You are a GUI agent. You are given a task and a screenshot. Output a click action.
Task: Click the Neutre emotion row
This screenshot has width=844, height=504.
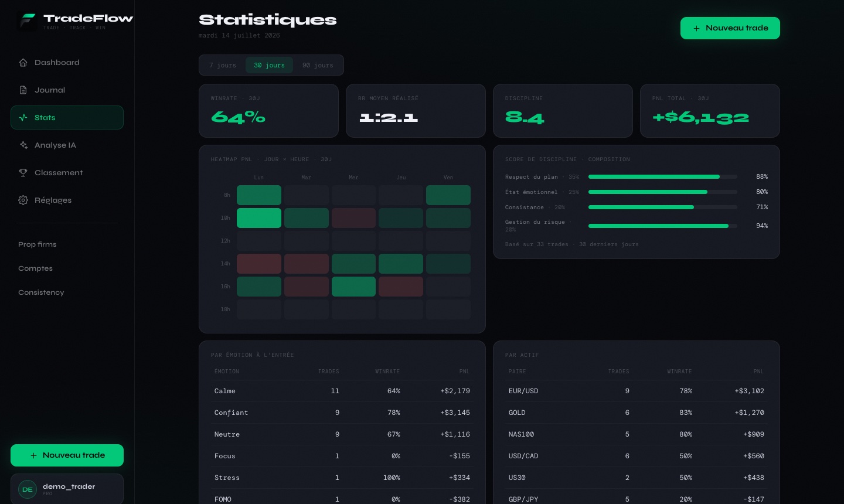point(342,434)
